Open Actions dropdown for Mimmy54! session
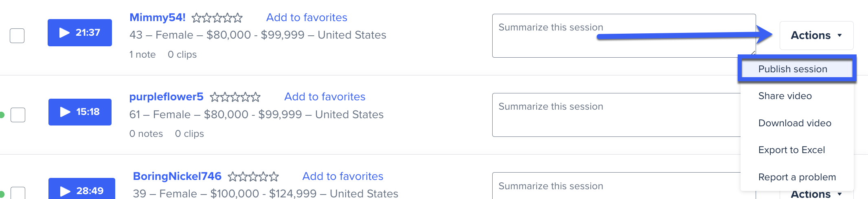Viewport: 868px width, 199px height. (816, 35)
